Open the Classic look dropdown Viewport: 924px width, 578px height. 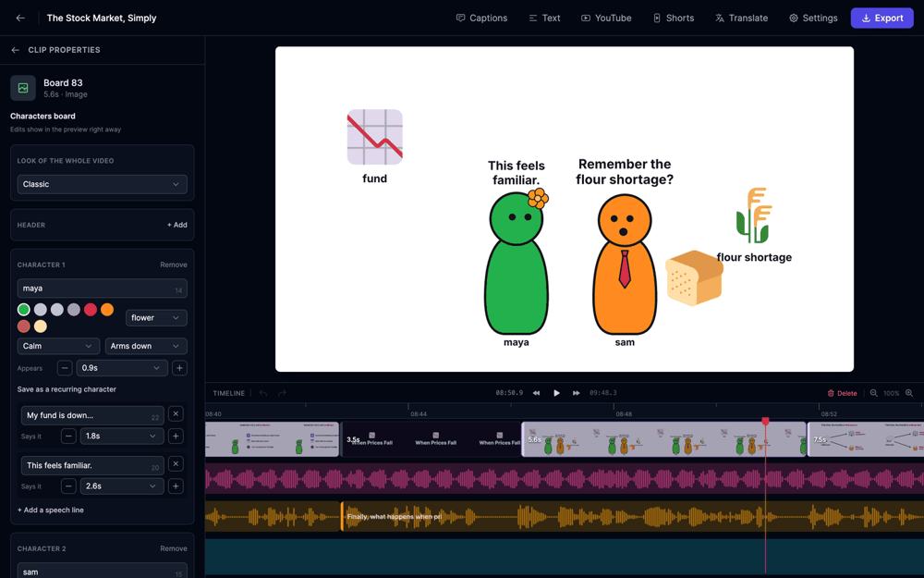point(102,184)
